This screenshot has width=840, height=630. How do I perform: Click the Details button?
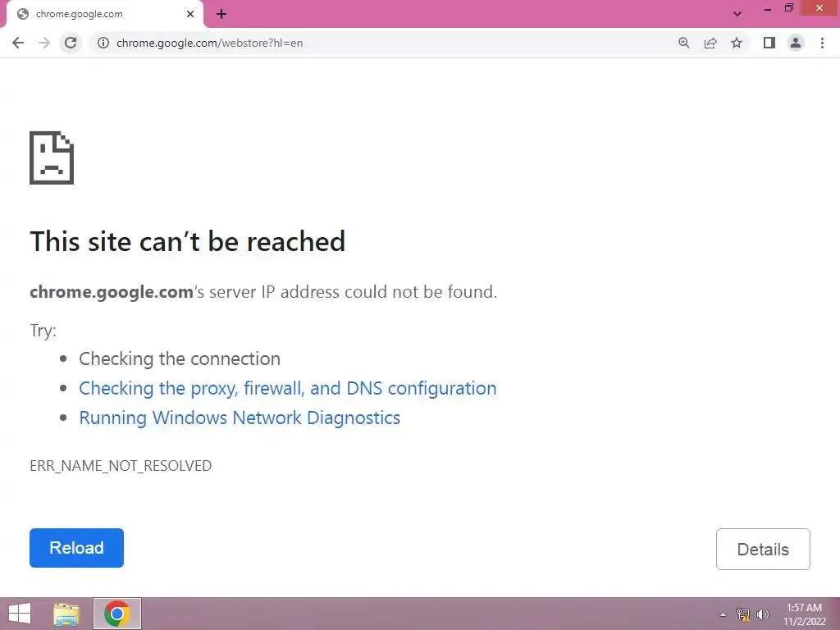click(x=763, y=549)
